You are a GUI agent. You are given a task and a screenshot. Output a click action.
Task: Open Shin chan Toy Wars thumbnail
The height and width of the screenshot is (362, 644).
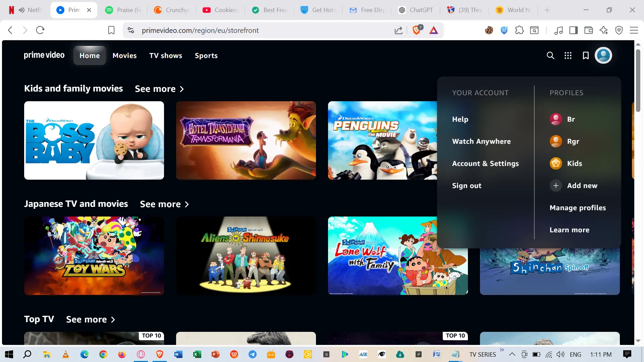point(94,256)
